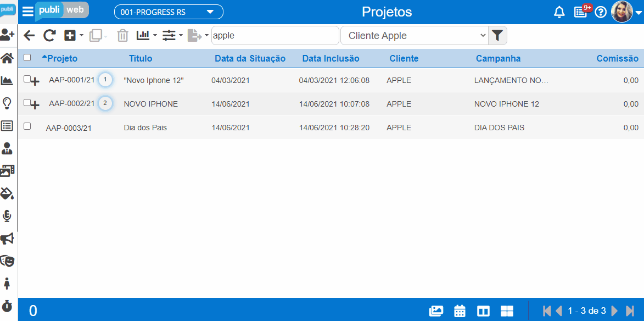
Task: Click the badge 2 on AAP-0002/21
Action: (105, 103)
